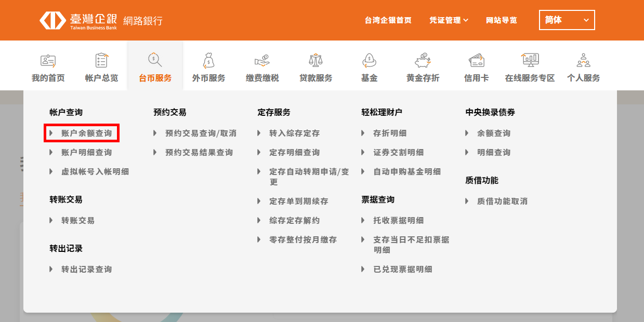Open 网站导览 in the header
The height and width of the screenshot is (322, 644).
pos(501,20)
